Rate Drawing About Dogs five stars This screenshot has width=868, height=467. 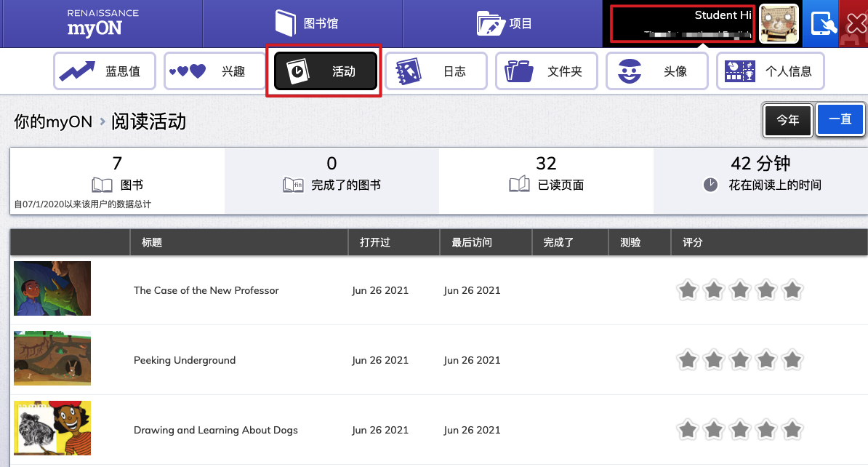(792, 429)
